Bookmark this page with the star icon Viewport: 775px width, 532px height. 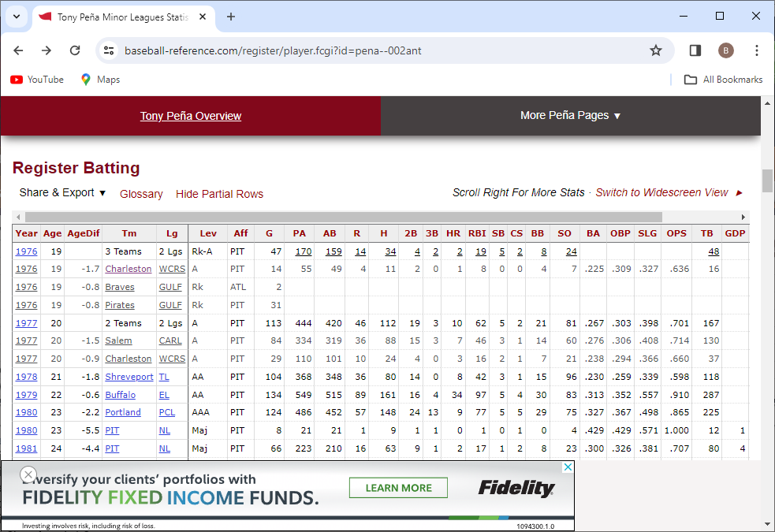tap(655, 50)
